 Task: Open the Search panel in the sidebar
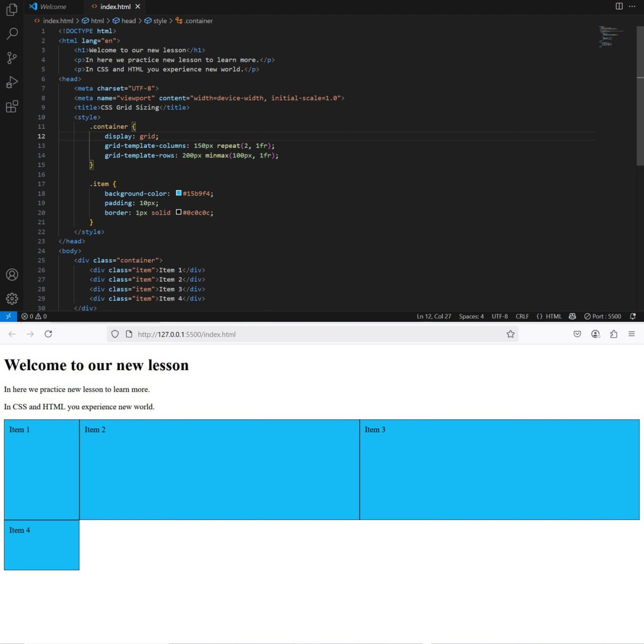point(12,34)
